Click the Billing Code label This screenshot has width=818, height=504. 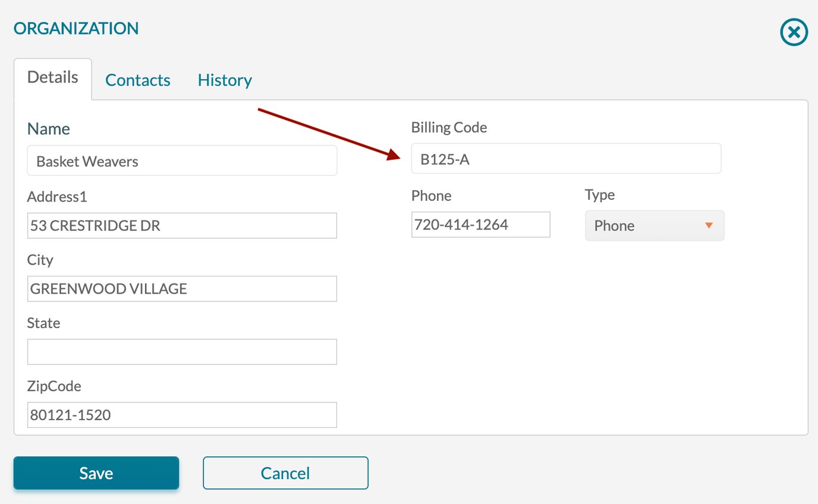pos(449,127)
